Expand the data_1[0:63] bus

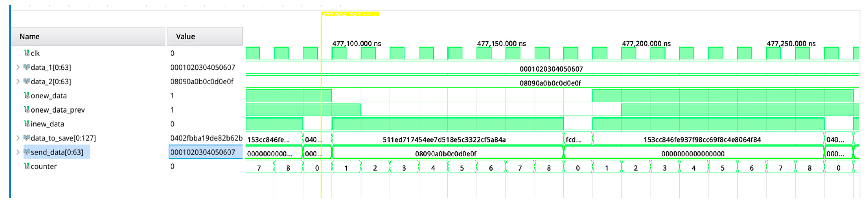(18, 67)
